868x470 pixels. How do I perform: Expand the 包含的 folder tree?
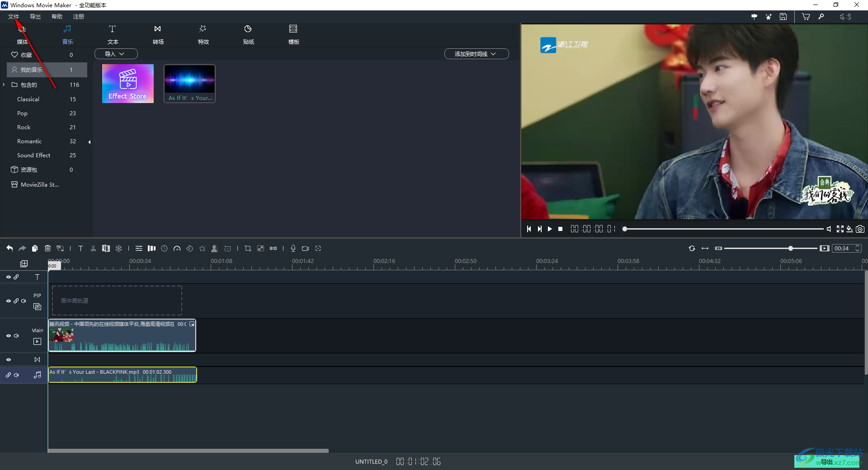pos(4,85)
